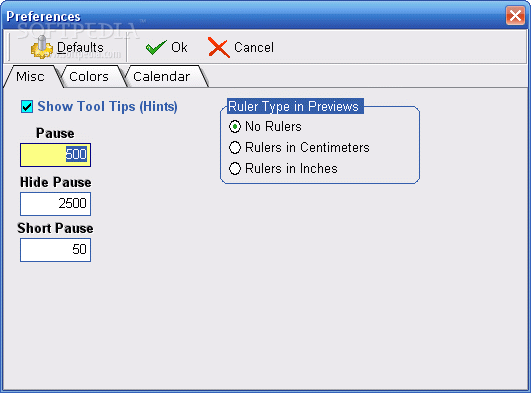531x393 pixels.
Task: Open the Calendar tab
Action: pyautogui.click(x=163, y=77)
